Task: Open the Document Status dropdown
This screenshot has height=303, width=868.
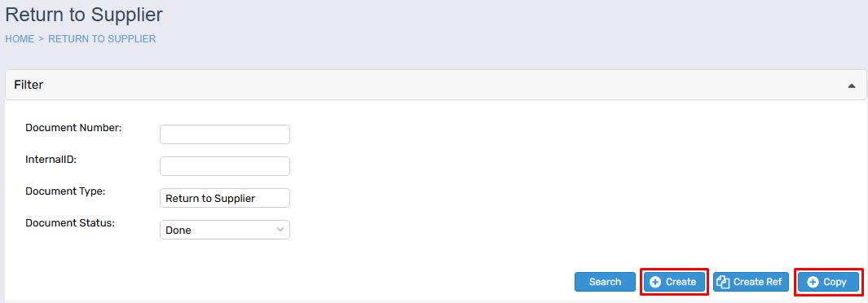Action: (x=225, y=230)
